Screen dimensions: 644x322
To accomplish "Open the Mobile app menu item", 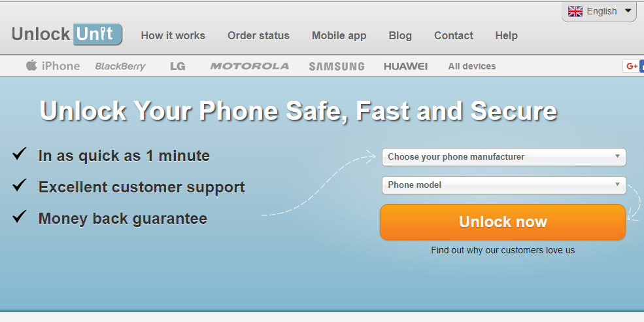I will (339, 36).
